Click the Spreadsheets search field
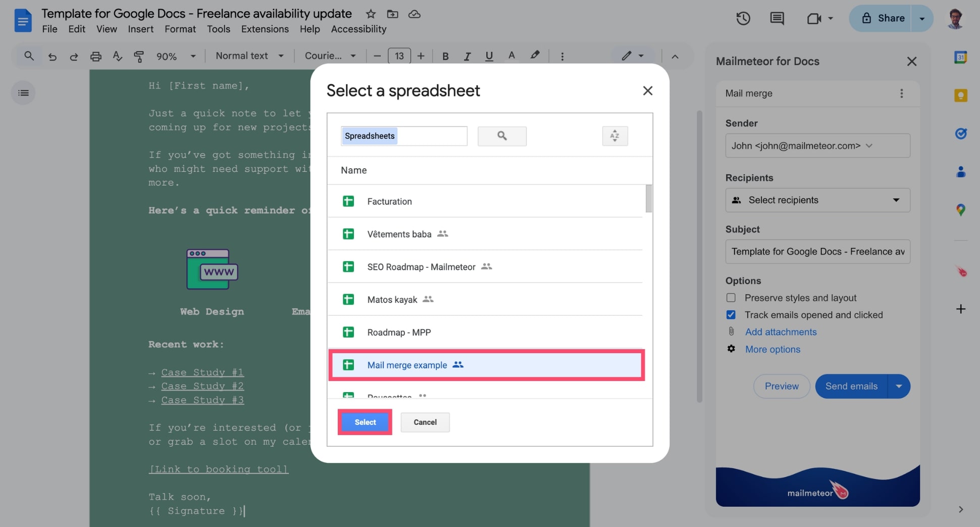The height and width of the screenshot is (527, 980). [x=404, y=136]
